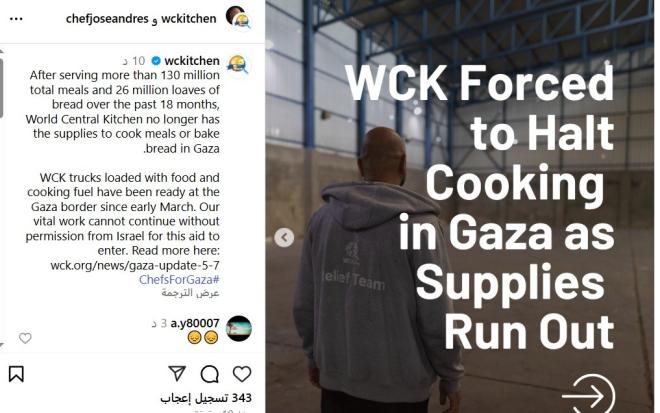Share the post with the paper plane icon

pos(177,373)
